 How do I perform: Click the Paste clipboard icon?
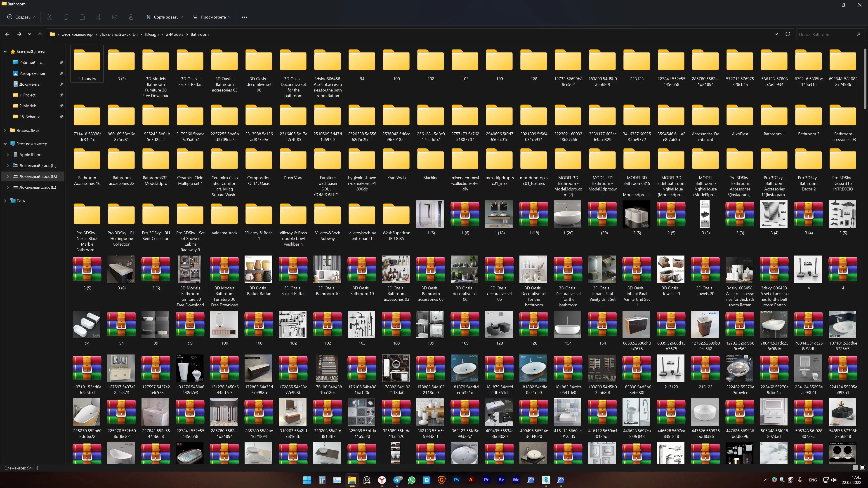pyautogui.click(x=82, y=17)
